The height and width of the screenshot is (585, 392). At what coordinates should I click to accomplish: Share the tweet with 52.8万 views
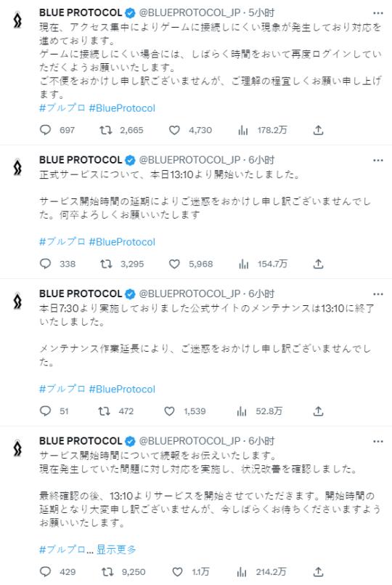(318, 411)
